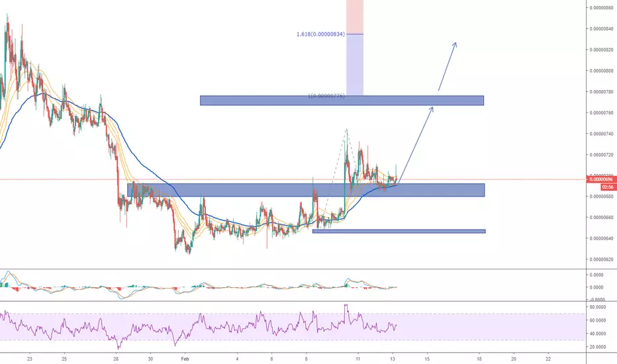
Task: Click price axis label 0.00000760
Action: 601,113
